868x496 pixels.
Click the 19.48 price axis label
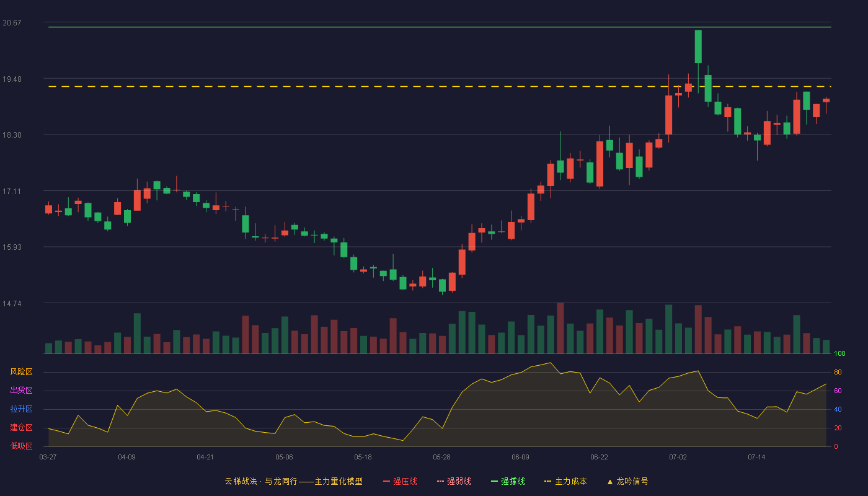pyautogui.click(x=12, y=79)
